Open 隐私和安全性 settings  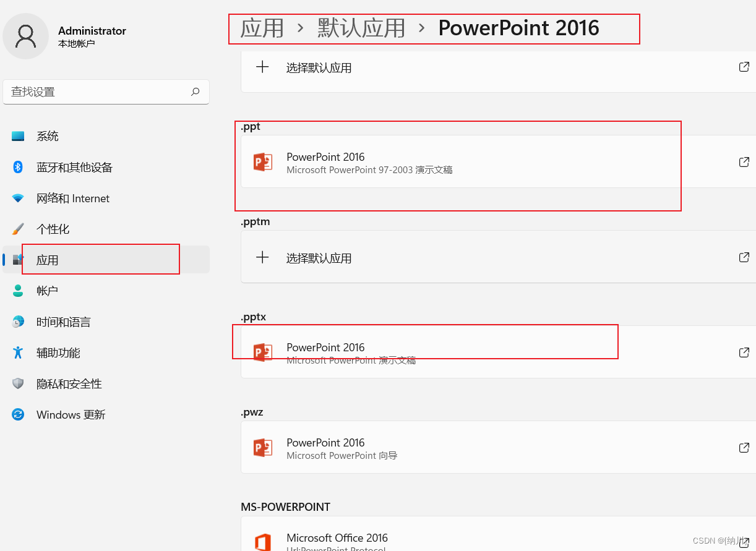[106, 383]
